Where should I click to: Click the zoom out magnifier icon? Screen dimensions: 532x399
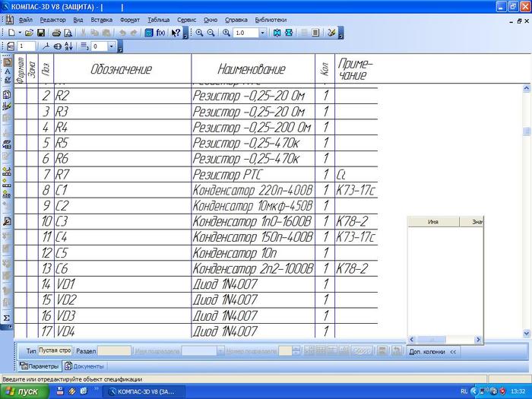[211, 33]
